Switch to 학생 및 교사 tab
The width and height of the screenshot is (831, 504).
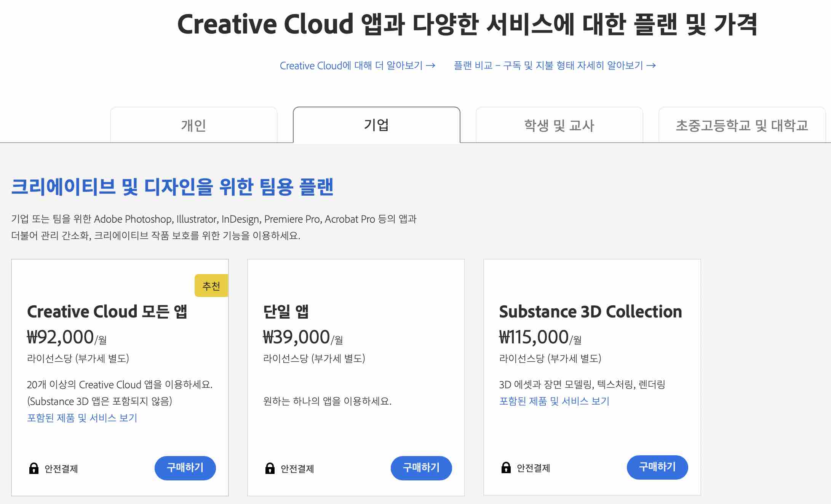click(559, 125)
